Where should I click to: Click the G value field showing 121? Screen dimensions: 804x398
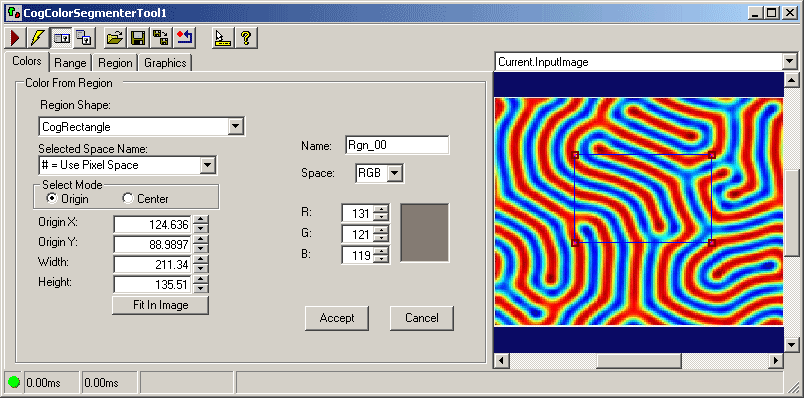(357, 234)
